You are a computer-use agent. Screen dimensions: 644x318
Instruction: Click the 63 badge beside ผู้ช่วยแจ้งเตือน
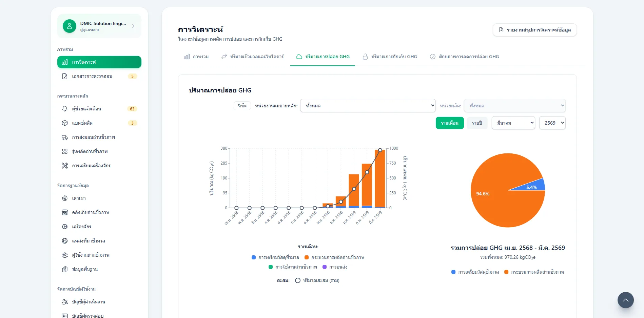tap(132, 109)
